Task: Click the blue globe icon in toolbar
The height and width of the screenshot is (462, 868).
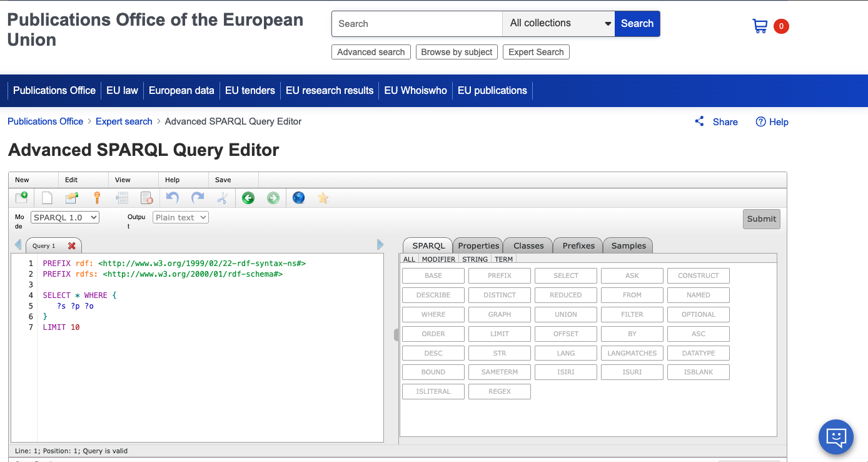Action: coord(298,198)
